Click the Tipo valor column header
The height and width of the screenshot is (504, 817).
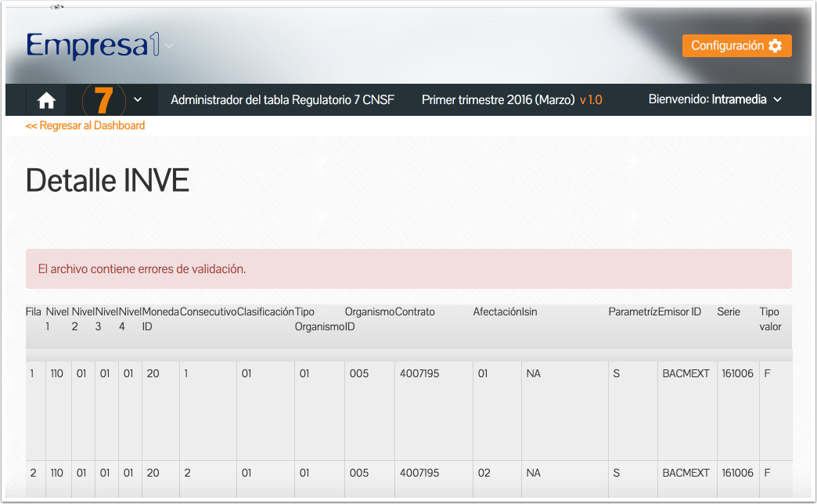coord(770,319)
